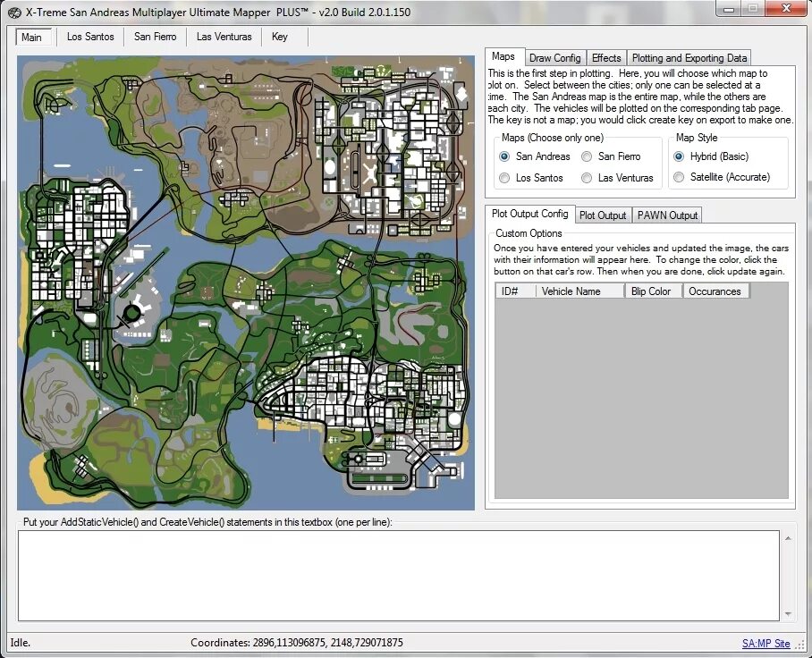
Task: Open the San Fierro tab
Action: click(155, 37)
